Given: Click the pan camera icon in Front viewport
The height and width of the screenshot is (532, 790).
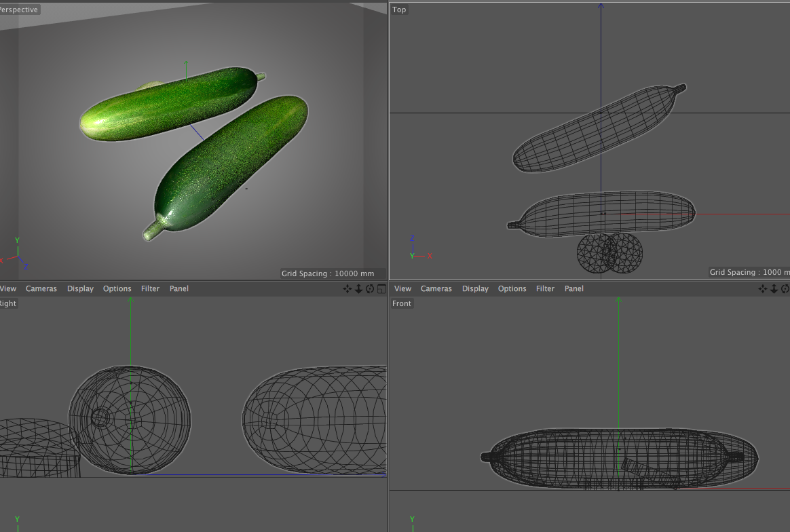Looking at the screenshot, I should [763, 289].
